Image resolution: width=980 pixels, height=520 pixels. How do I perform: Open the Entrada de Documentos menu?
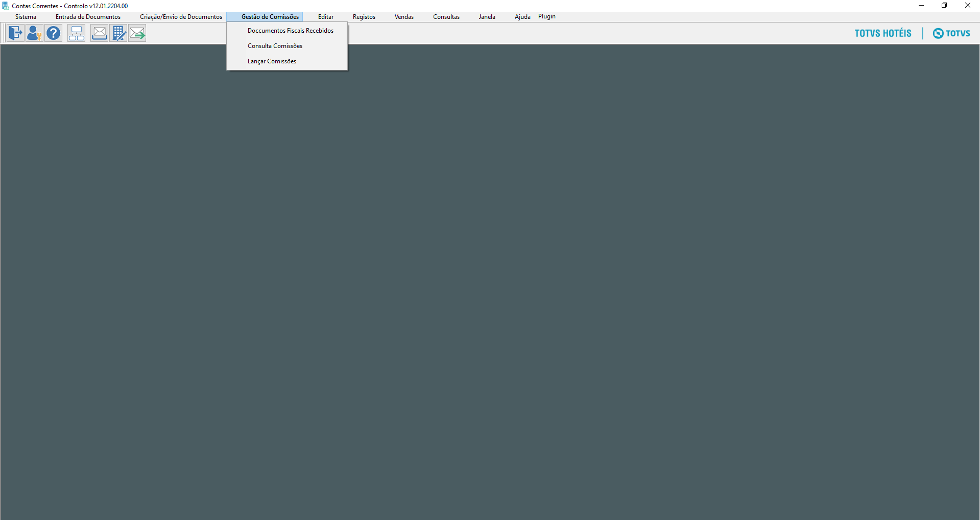tap(88, 17)
